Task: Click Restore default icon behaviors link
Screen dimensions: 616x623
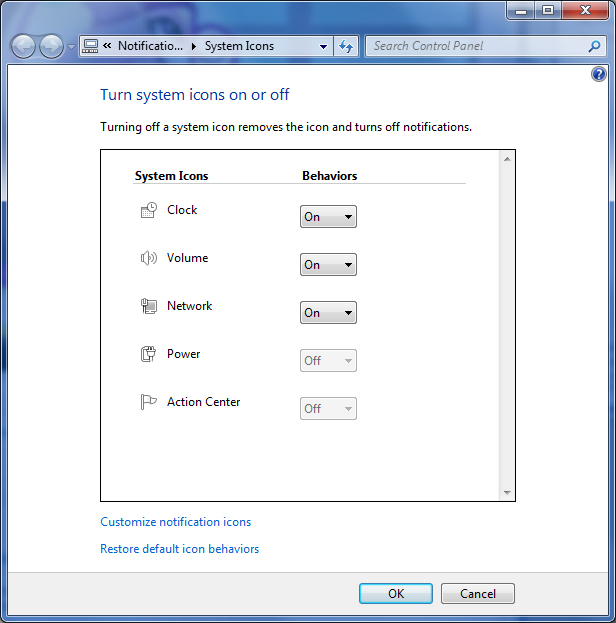Action: pos(180,549)
